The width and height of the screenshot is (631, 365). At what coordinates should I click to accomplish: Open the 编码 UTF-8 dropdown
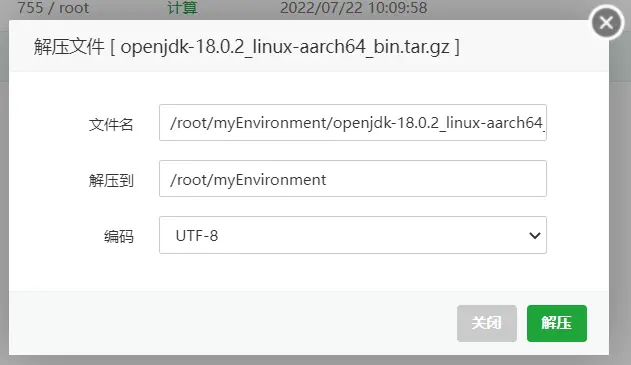[353, 235]
